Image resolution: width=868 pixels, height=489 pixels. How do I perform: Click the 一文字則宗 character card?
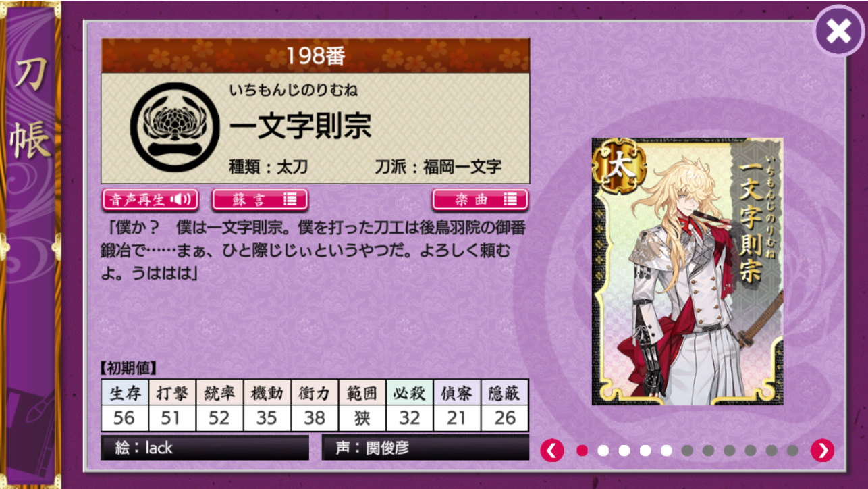click(687, 272)
